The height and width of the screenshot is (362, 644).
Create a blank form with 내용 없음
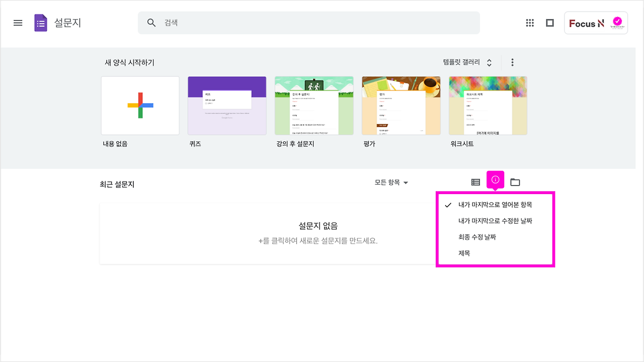[x=140, y=106]
